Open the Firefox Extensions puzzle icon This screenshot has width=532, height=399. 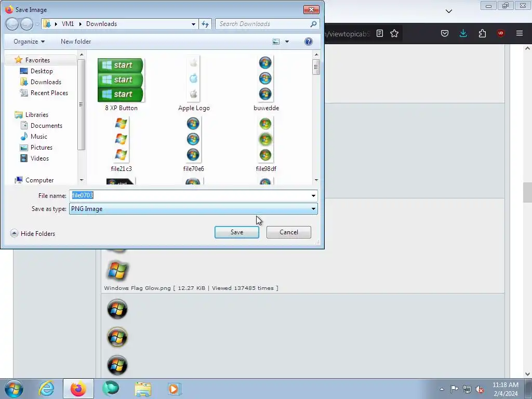(x=482, y=33)
